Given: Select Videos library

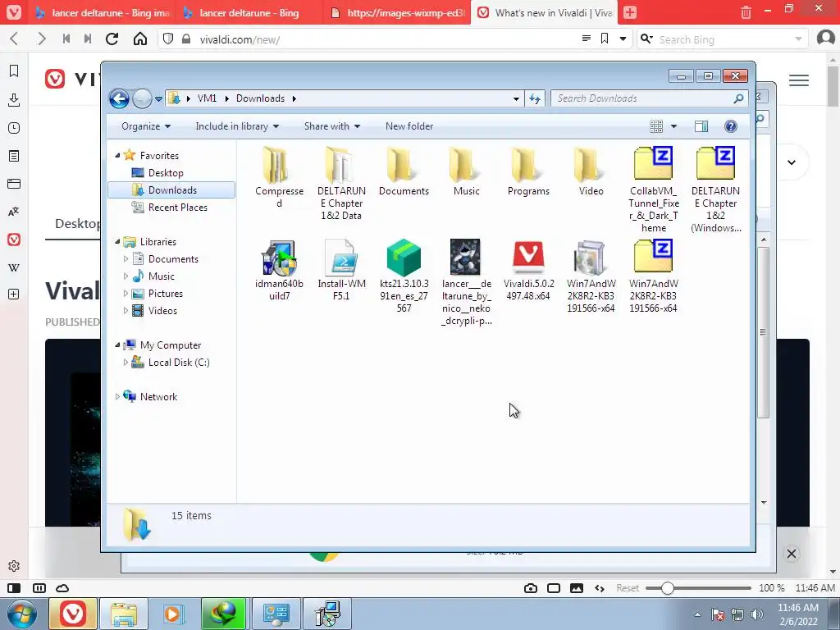Looking at the screenshot, I should pos(162,311).
